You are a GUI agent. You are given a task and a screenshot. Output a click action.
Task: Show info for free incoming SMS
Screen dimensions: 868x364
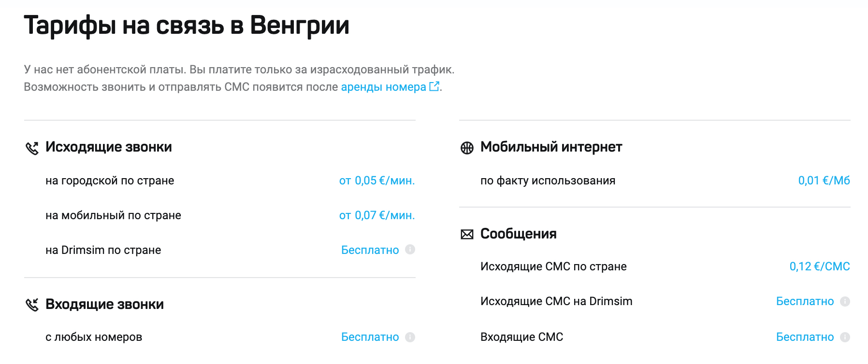(x=845, y=337)
